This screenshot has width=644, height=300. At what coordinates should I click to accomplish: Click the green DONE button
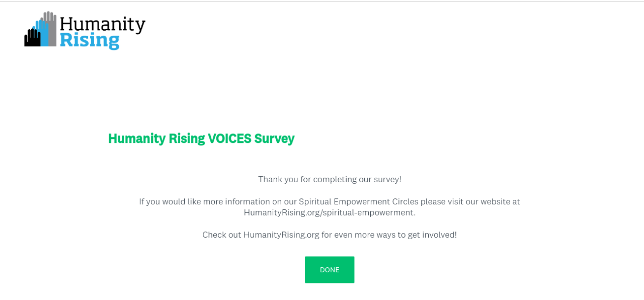coord(330,270)
